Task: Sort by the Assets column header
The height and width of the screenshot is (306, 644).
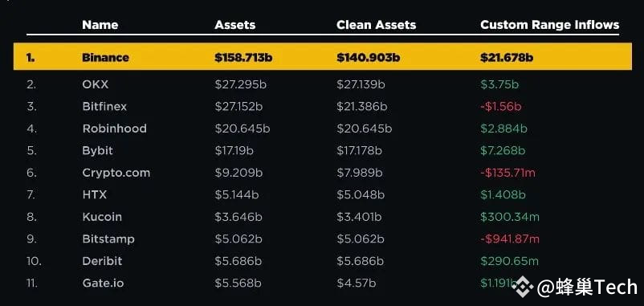Action: click(x=235, y=25)
